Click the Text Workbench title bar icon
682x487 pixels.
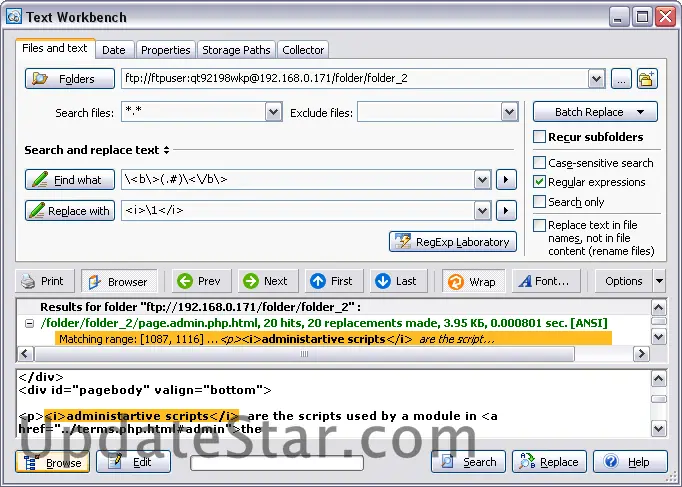click(14, 17)
